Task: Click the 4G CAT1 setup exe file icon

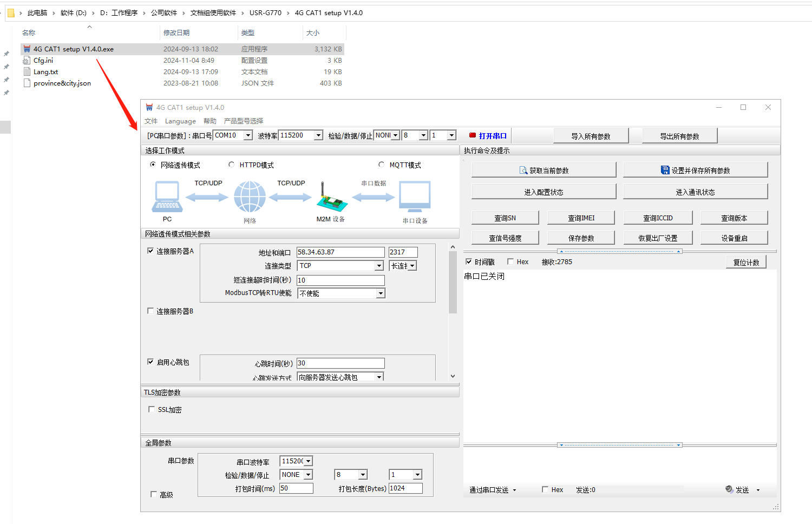Action: coord(27,49)
